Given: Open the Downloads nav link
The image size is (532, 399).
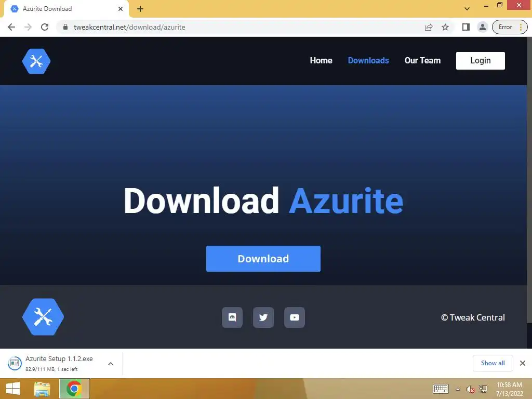Looking at the screenshot, I should pos(368,60).
